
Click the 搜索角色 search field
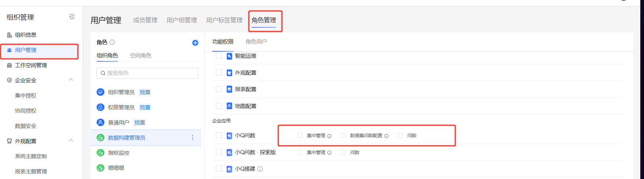coord(147,73)
